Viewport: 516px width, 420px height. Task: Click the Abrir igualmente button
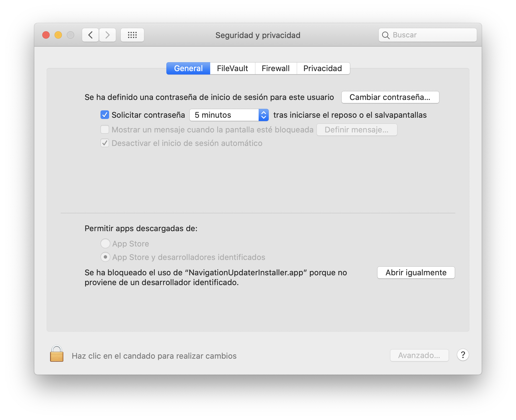tap(416, 273)
